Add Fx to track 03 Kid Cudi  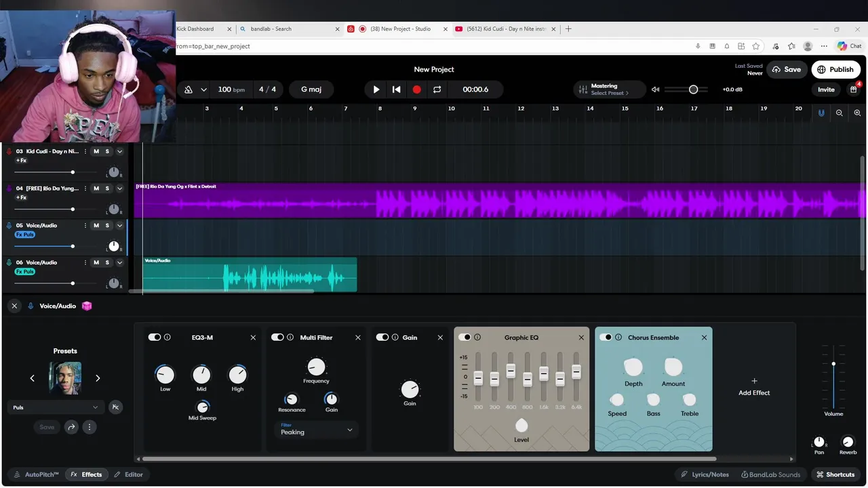coord(21,161)
